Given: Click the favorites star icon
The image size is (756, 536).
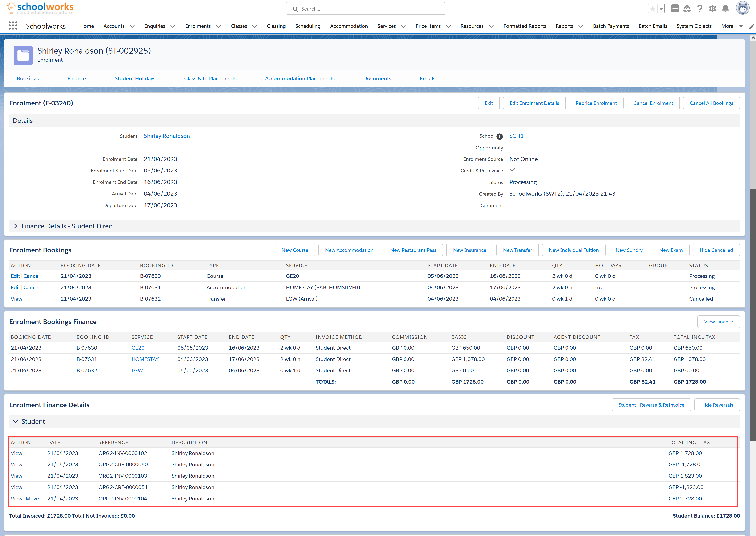Looking at the screenshot, I should [x=652, y=9].
